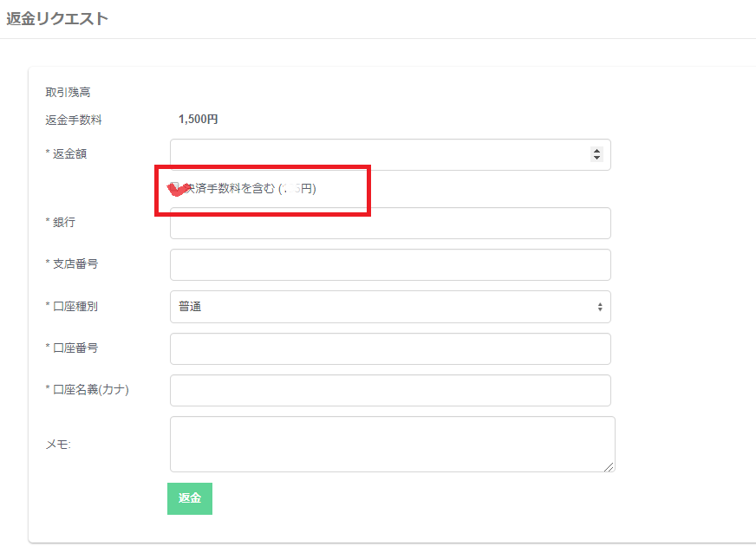
Task: Click the 口座種別 dropdown arrow icon
Action: 599,307
